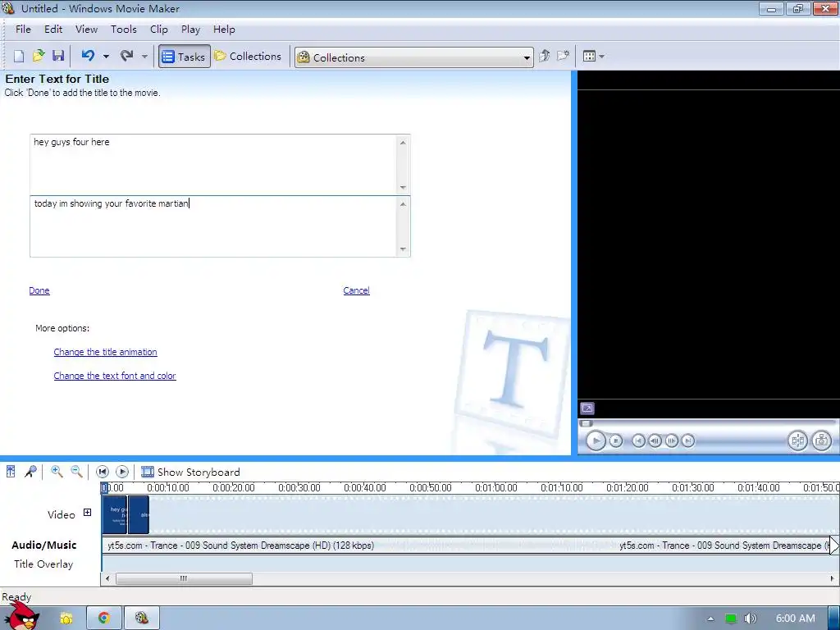Undo the last action
This screenshot has height=630, width=840.
(x=88, y=56)
